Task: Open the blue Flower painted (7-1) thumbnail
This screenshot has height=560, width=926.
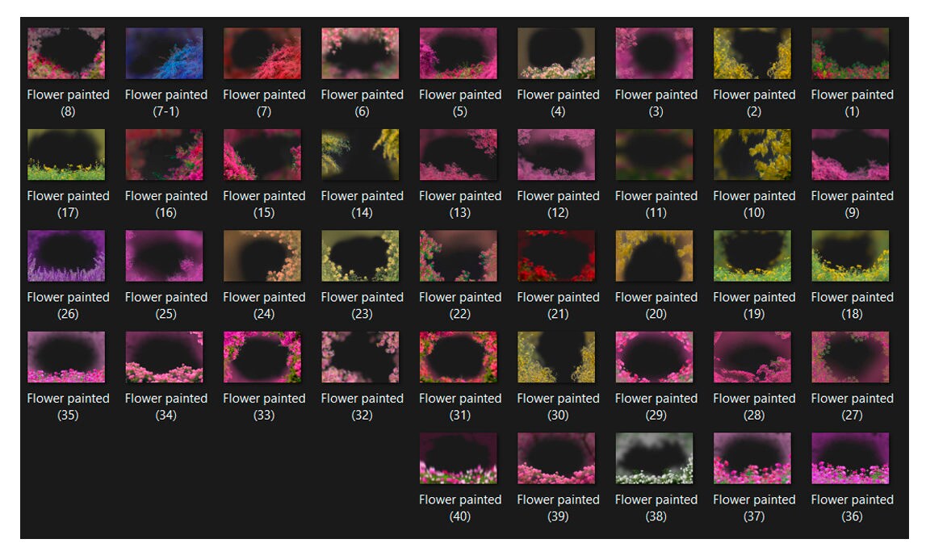Action: click(164, 53)
